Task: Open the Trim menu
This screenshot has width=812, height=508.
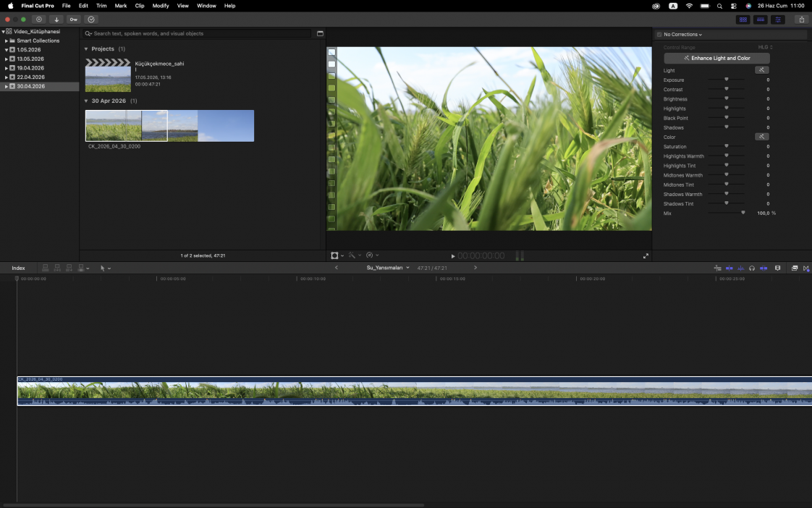Action: [x=101, y=6]
